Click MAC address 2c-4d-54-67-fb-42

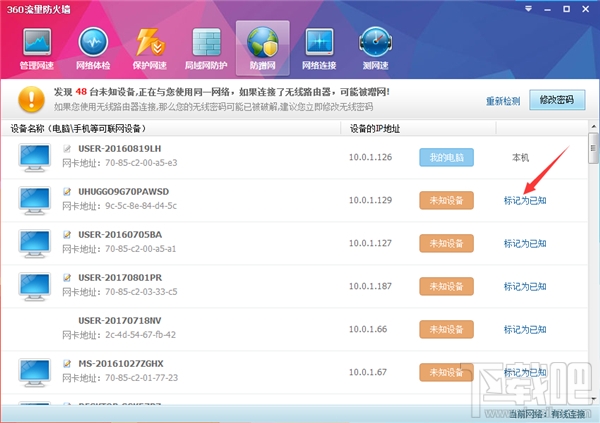click(x=140, y=335)
